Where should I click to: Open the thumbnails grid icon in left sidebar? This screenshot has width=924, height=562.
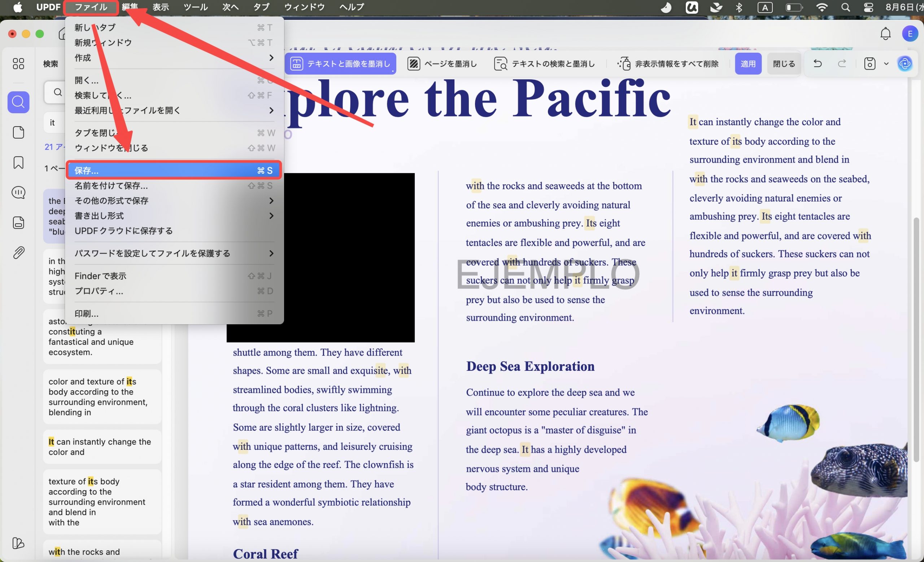tap(18, 63)
